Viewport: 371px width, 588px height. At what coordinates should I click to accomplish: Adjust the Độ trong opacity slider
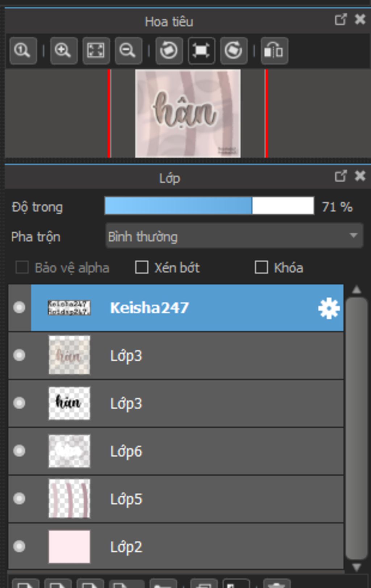pos(209,206)
